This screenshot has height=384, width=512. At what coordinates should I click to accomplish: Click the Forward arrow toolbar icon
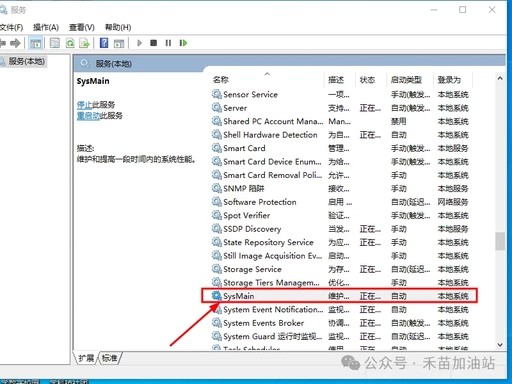click(15, 43)
